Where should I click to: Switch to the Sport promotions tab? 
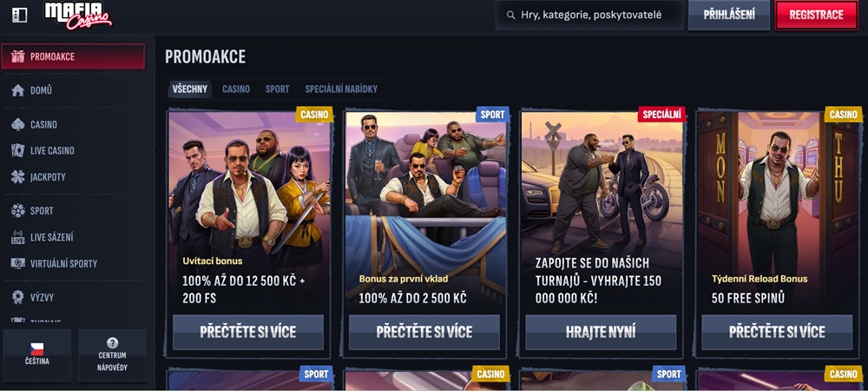pyautogui.click(x=278, y=89)
